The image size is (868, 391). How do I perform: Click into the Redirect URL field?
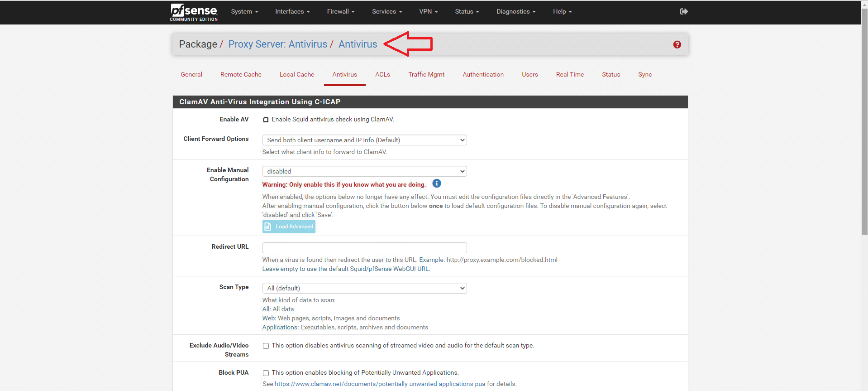coord(364,248)
